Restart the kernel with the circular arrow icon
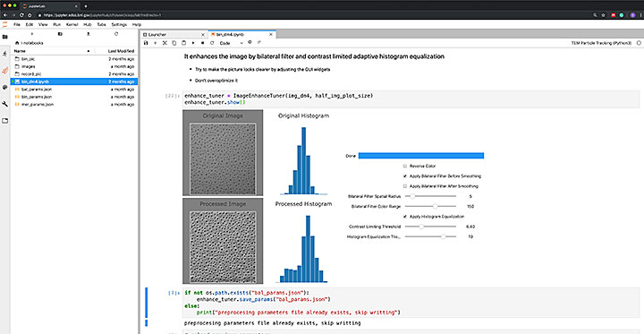The width and height of the screenshot is (644, 334). [212, 43]
